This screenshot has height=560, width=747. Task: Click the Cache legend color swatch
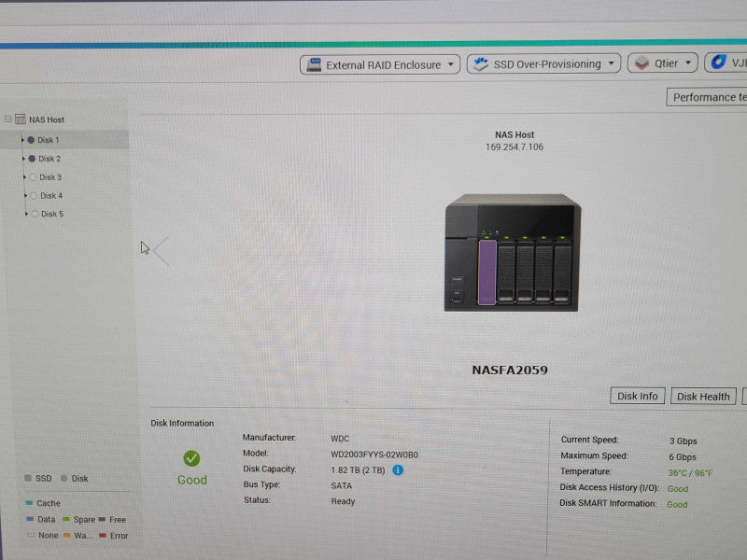point(29,502)
